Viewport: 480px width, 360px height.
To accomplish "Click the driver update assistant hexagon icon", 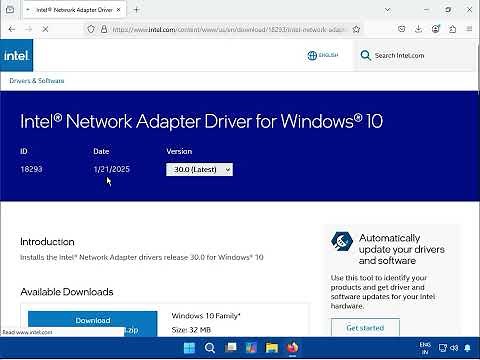I will pyautogui.click(x=342, y=241).
